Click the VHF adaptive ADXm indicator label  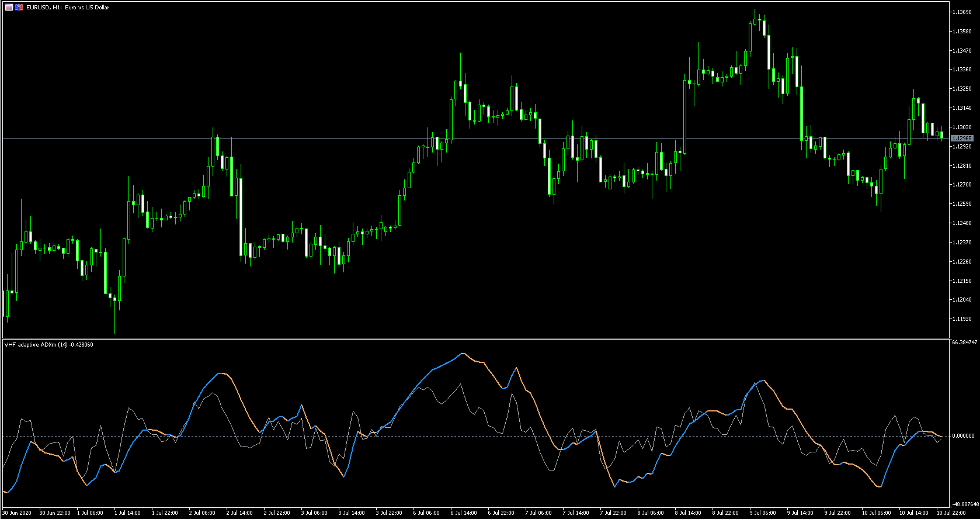pos(48,345)
